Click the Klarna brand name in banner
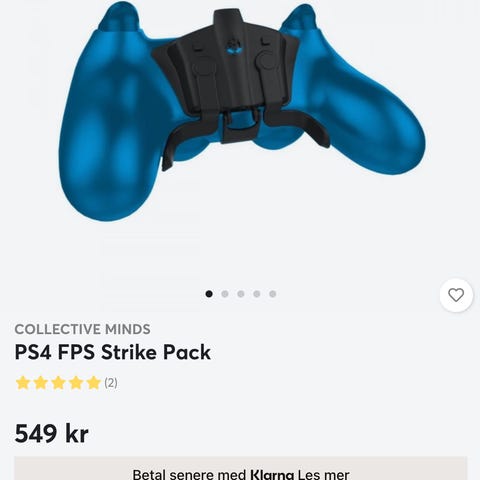The width and height of the screenshot is (480, 480). coord(272,474)
